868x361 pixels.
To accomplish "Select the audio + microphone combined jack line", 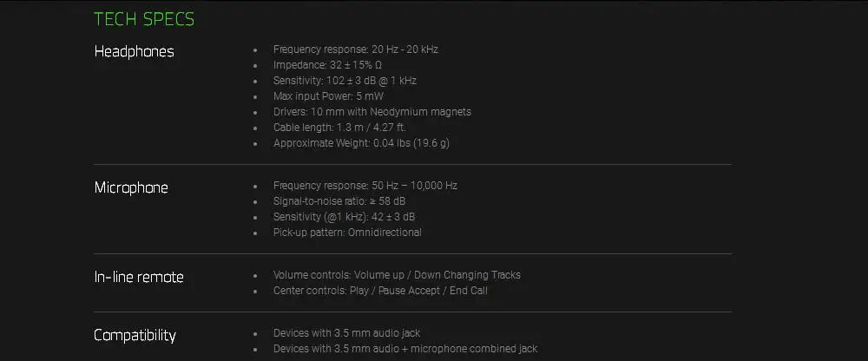I will click(x=405, y=349).
